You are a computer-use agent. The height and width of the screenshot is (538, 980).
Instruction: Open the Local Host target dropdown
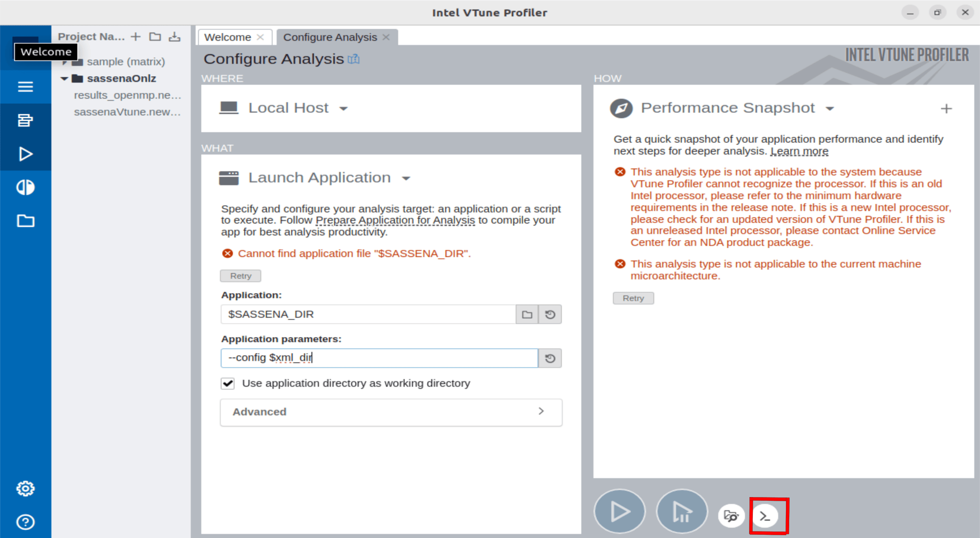(x=344, y=109)
